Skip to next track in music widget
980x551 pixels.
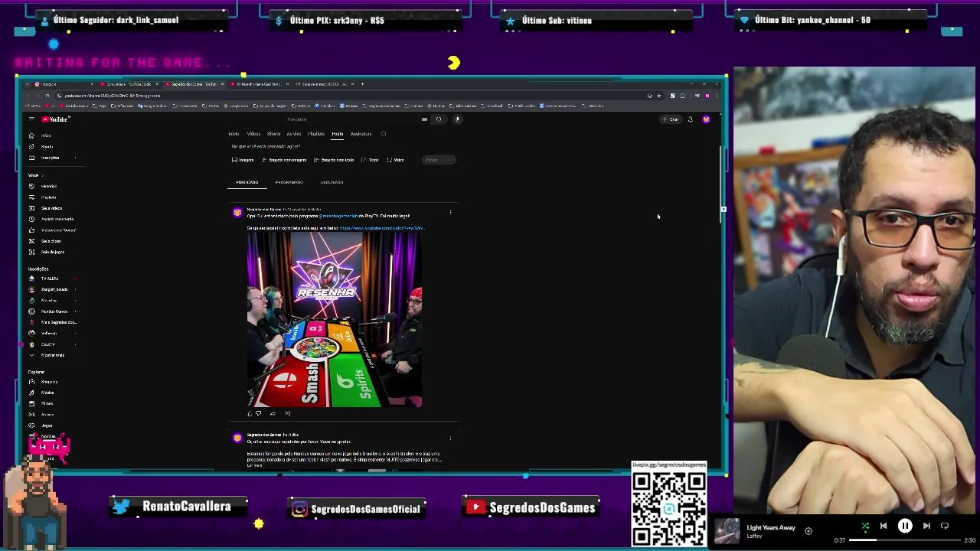click(926, 526)
